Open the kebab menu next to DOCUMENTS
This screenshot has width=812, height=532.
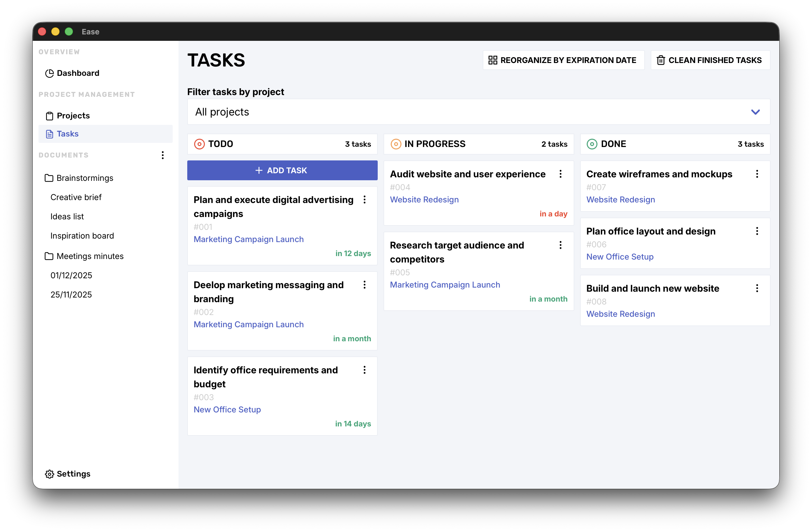pyautogui.click(x=163, y=155)
